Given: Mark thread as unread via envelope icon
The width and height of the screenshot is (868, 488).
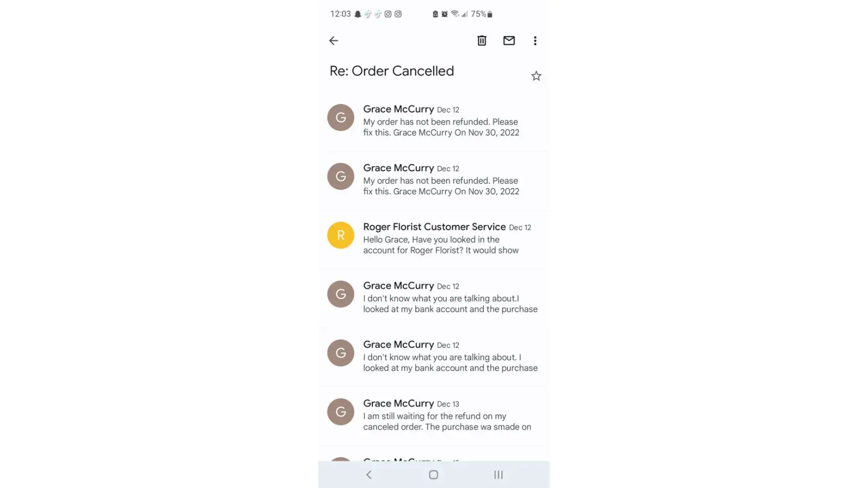Looking at the screenshot, I should click(x=509, y=41).
